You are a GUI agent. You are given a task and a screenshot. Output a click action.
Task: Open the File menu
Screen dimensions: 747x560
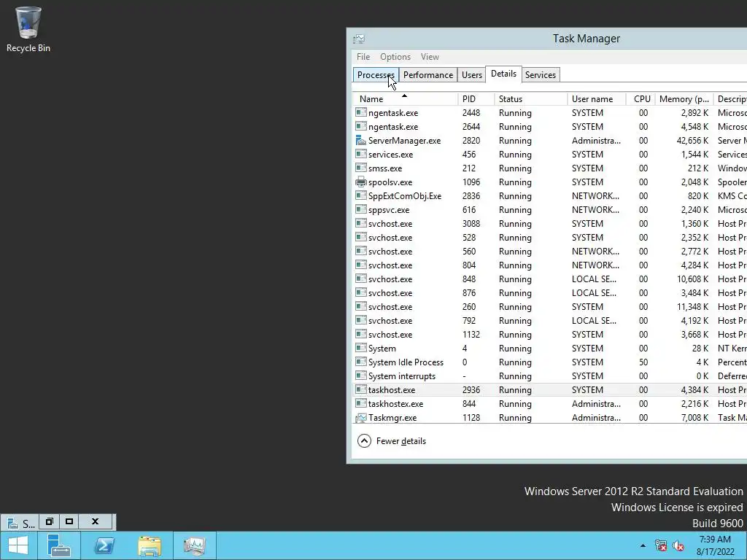click(x=363, y=57)
